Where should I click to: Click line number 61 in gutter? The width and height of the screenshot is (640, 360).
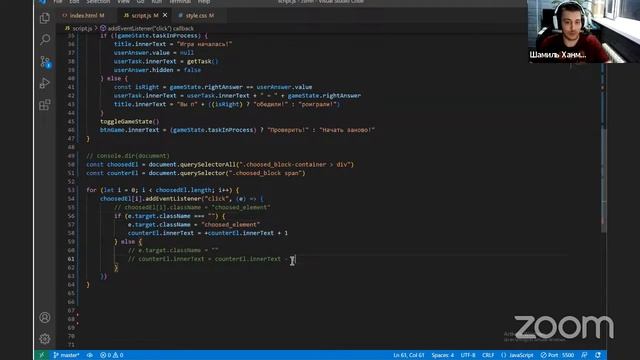coord(71,259)
